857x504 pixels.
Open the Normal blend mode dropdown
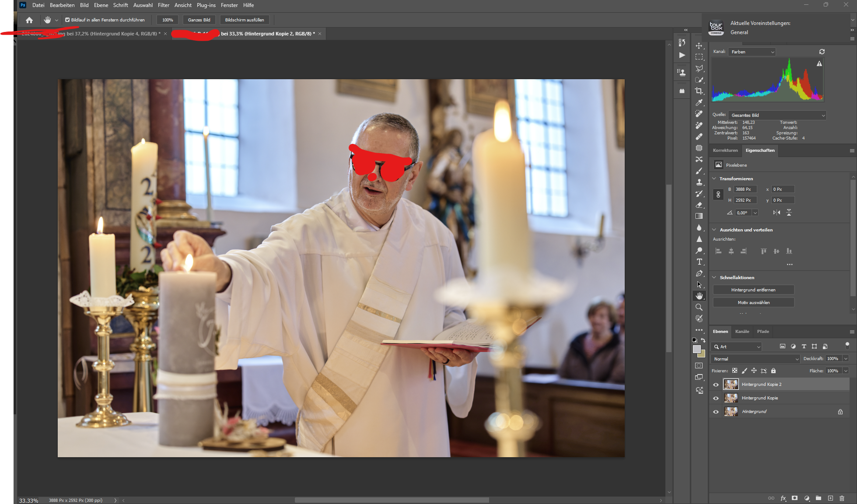pos(756,359)
